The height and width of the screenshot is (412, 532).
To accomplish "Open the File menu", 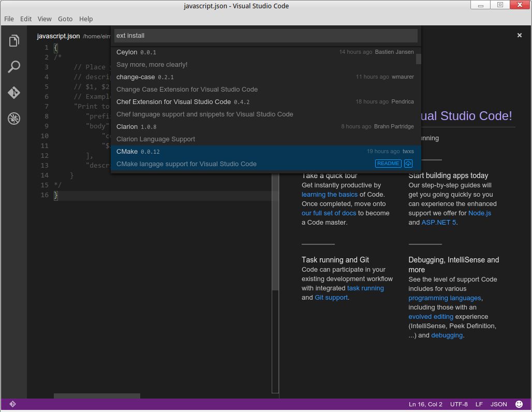I will pos(9,19).
